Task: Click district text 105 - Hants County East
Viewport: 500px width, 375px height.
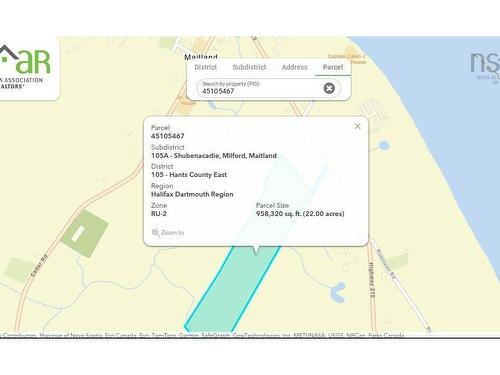Action: 189,175
